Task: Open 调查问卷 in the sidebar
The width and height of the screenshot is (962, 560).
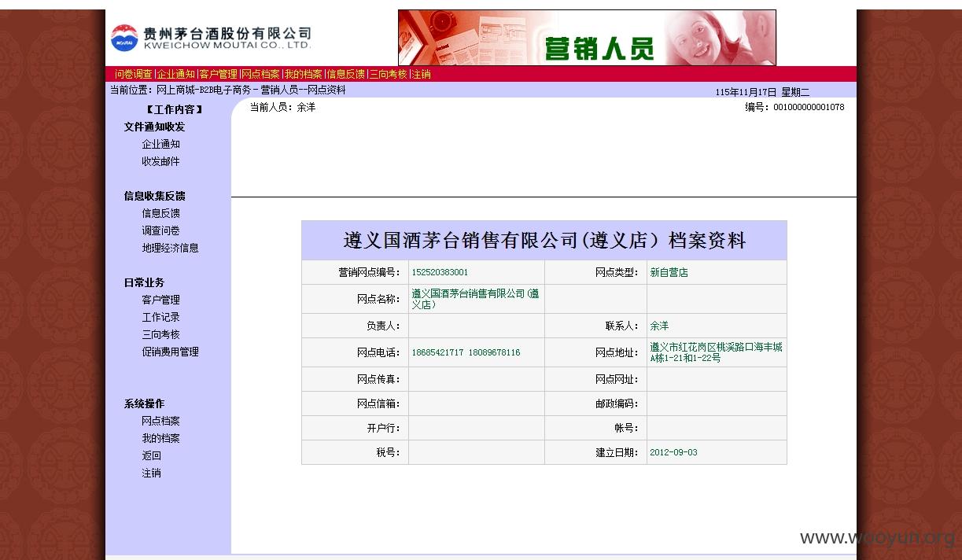Action: pos(160,230)
